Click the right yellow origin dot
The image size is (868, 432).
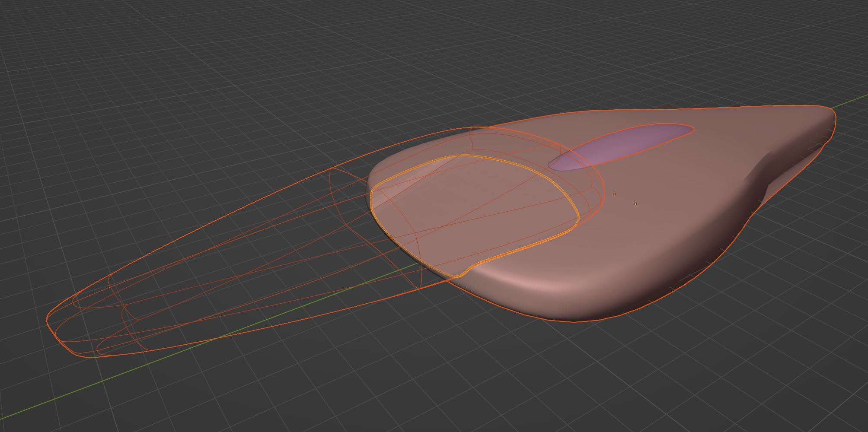point(635,204)
